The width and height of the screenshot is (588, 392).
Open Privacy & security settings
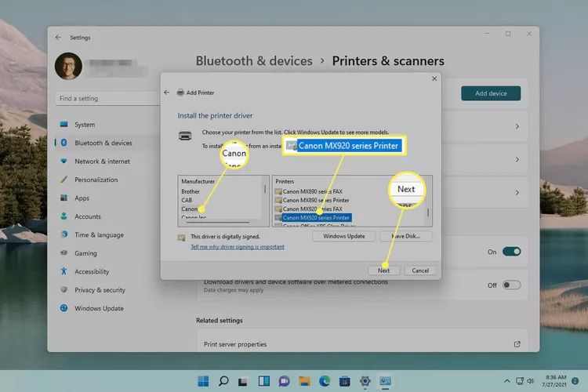(100, 290)
